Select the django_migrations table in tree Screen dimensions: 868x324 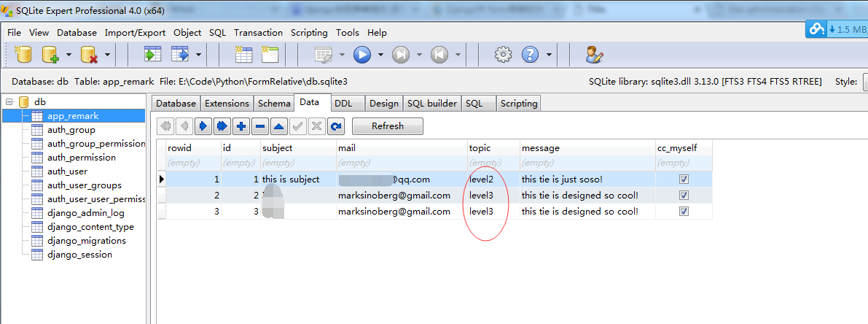[x=86, y=240]
